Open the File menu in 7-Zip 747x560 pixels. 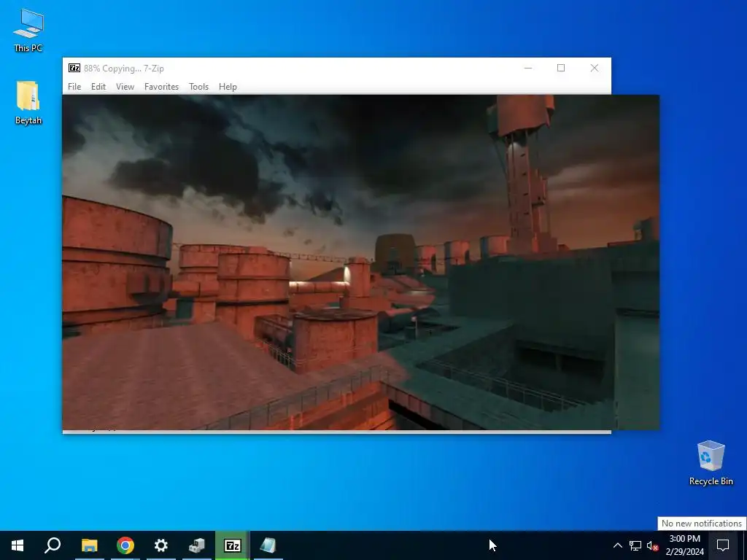pyautogui.click(x=74, y=87)
